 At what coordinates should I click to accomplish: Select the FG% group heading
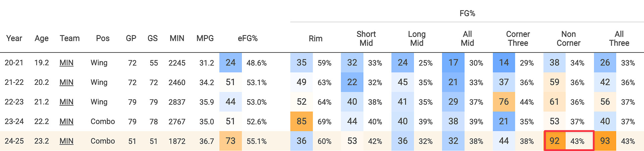click(x=467, y=13)
